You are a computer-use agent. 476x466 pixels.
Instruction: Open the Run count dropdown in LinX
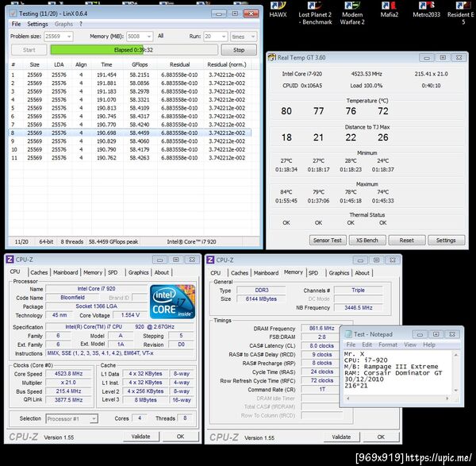point(224,37)
